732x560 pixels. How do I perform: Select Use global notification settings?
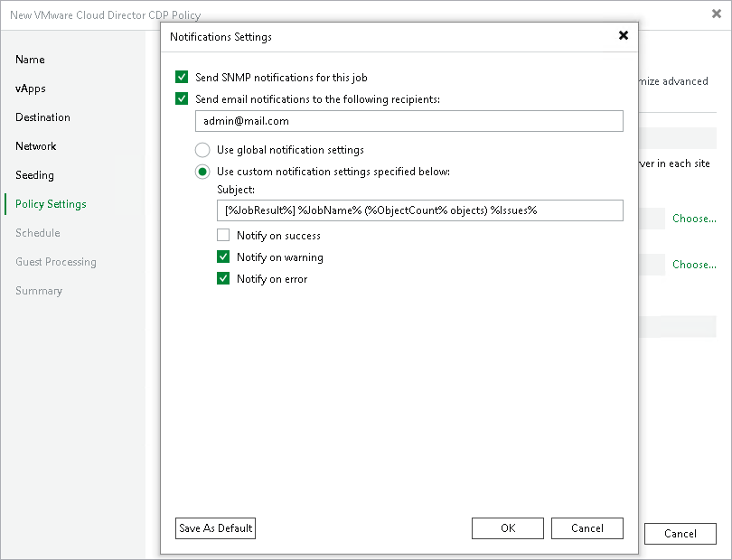[202, 150]
